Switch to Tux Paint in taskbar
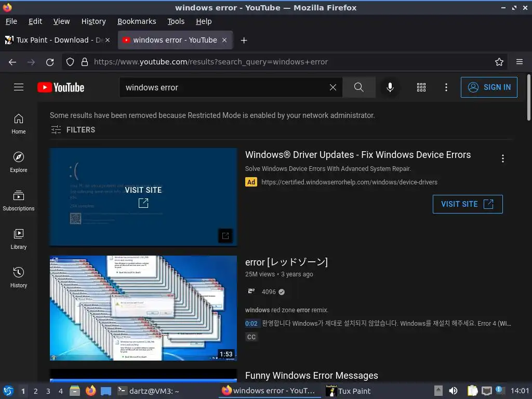 click(x=349, y=391)
